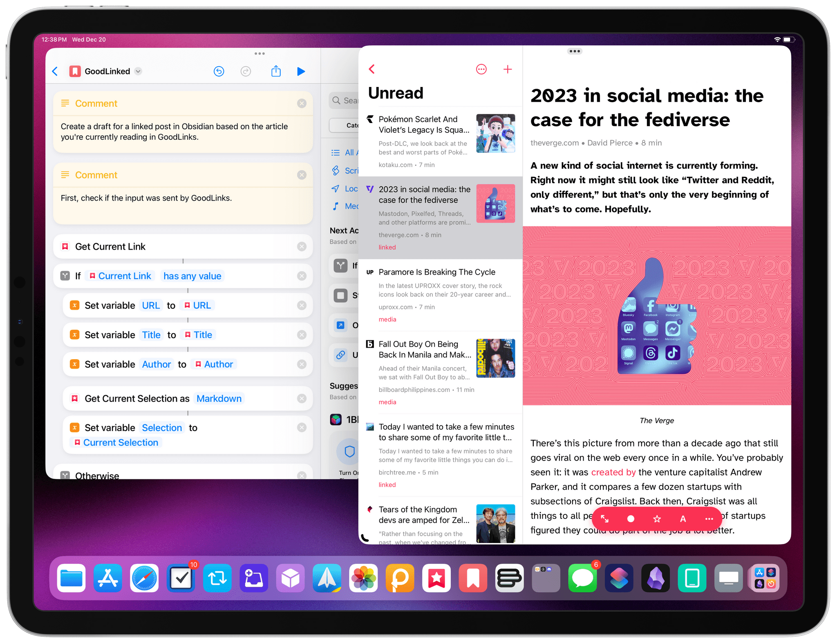This screenshot has width=837, height=644.
Task: Edit the Title variable name field
Action: pyautogui.click(x=151, y=335)
